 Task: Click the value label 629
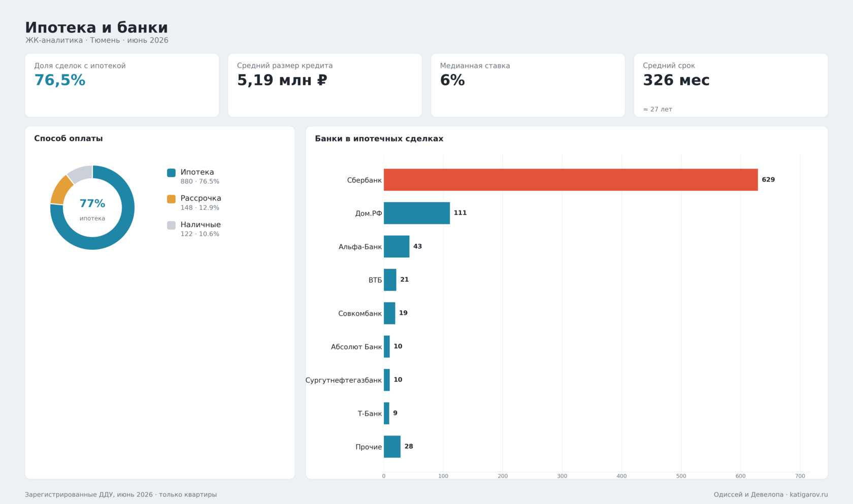(x=768, y=180)
